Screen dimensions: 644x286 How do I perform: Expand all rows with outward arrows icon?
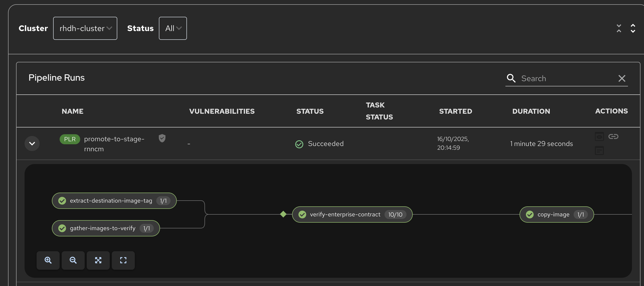[x=633, y=28]
